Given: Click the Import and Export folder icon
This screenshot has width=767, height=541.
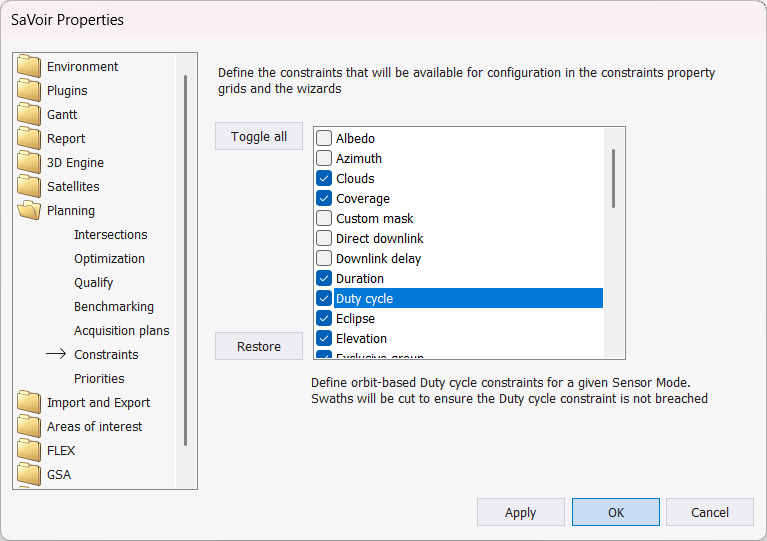Looking at the screenshot, I should coord(29,403).
